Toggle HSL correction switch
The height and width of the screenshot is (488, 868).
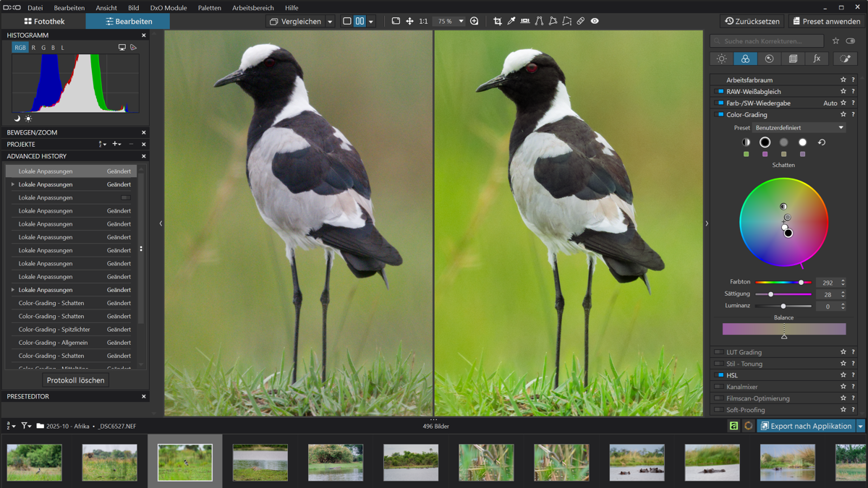719,375
